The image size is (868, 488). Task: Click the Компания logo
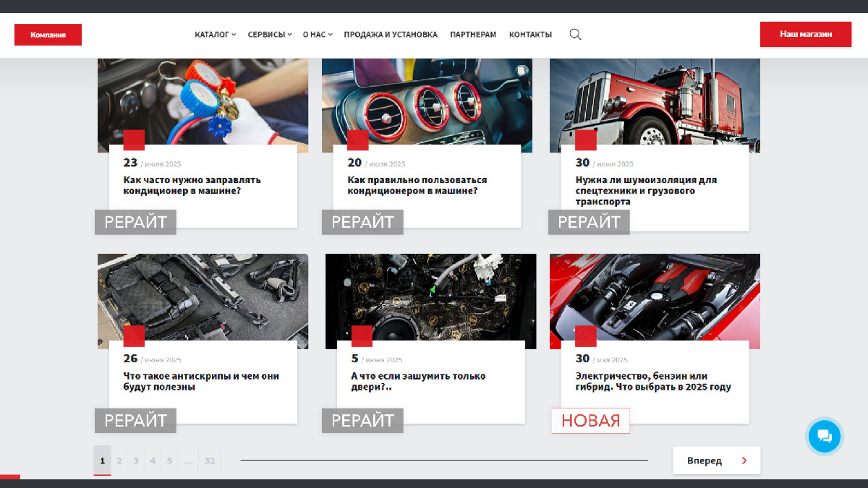[x=48, y=35]
